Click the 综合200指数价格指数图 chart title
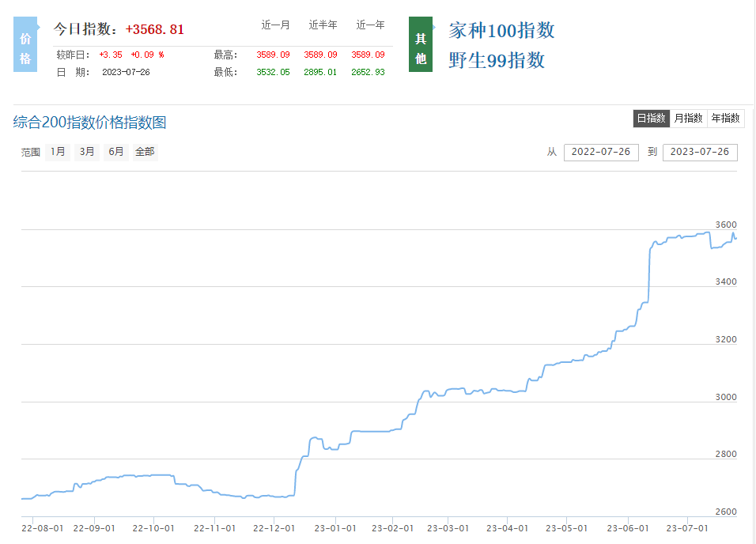 pos(90,123)
